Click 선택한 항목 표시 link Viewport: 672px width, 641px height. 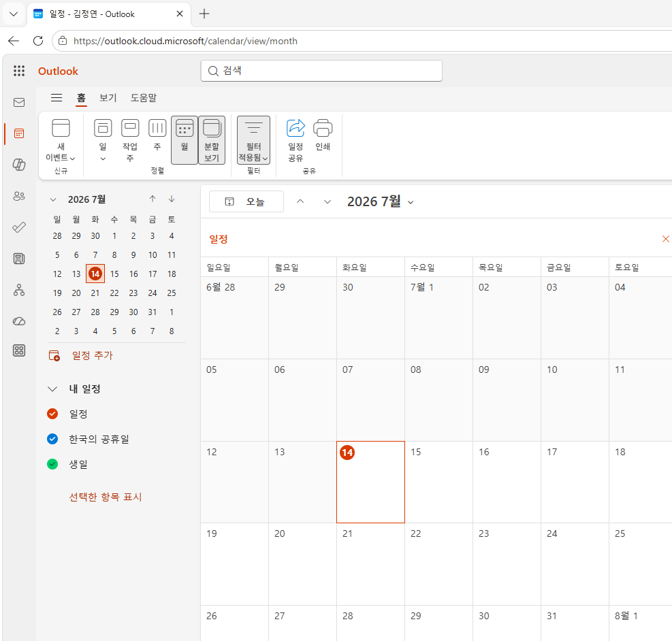click(106, 497)
